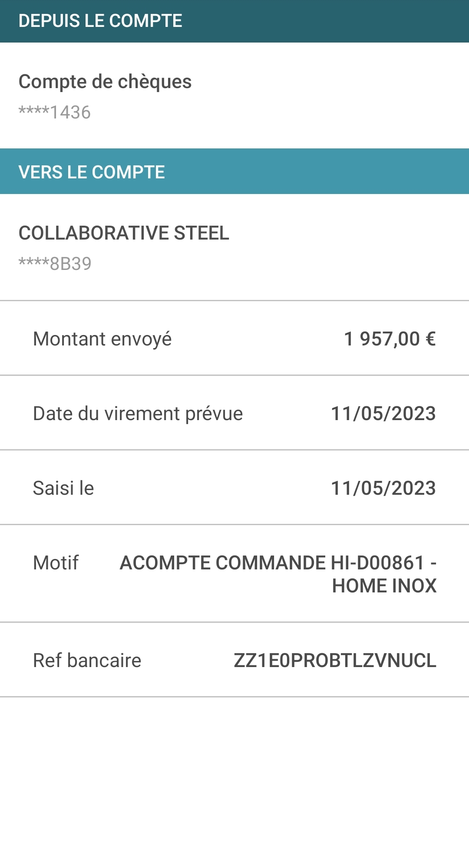The image size is (469, 868).
Task: Select the date next to "Date du virement prévue"
Action: coord(383,414)
